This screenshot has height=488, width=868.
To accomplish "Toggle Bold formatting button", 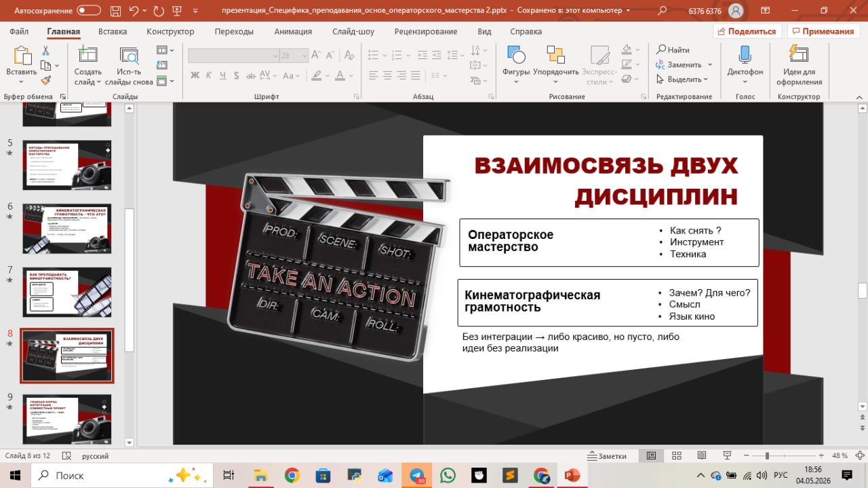I will (x=195, y=75).
